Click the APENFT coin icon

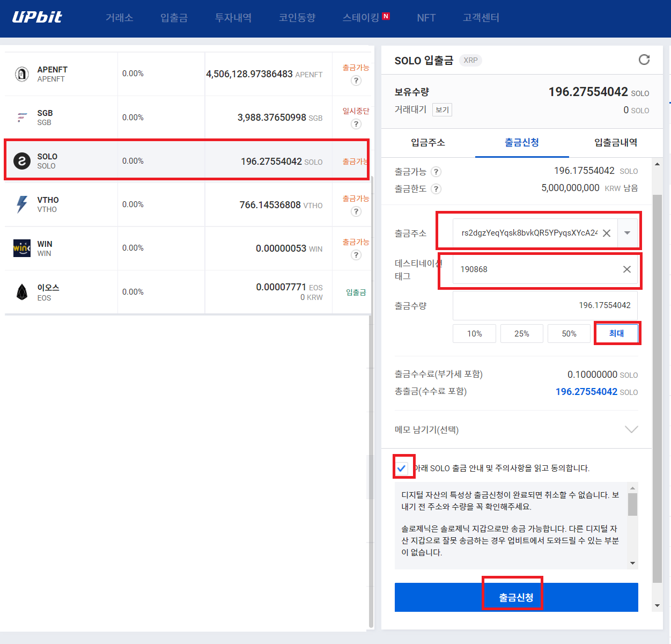click(22, 74)
